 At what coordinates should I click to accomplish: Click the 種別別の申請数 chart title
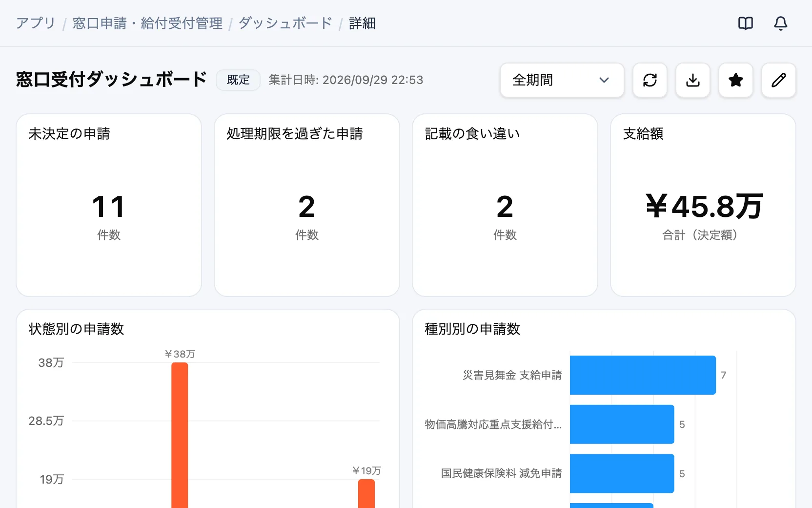[472, 329]
